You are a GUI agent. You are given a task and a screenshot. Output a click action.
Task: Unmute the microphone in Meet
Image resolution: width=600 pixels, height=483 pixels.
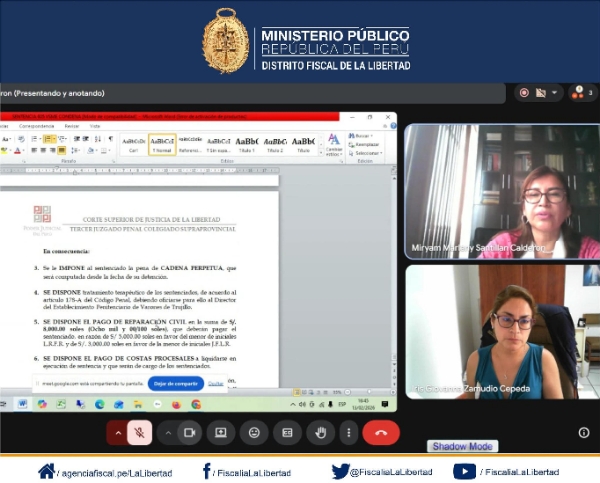[140, 433]
